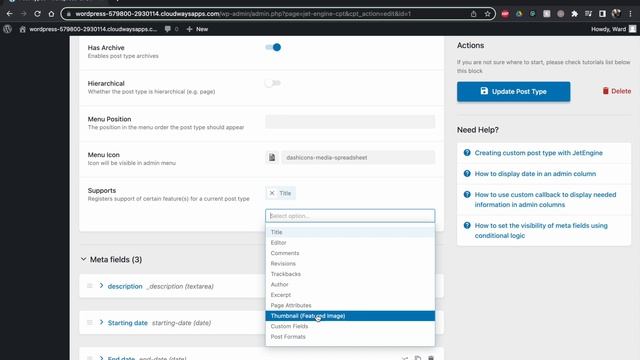Image resolution: width=640 pixels, height=360 pixels.
Task: Duplicate the End date meta field icon
Action: tap(418, 358)
